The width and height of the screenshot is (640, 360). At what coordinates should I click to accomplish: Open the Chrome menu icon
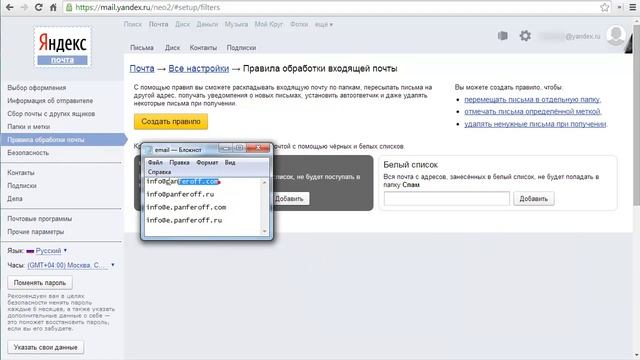tap(632, 7)
